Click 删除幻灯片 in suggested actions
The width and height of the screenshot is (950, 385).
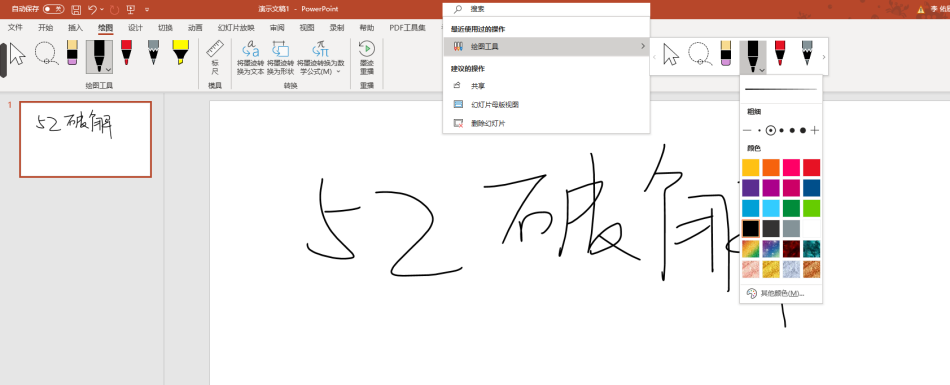(488, 123)
